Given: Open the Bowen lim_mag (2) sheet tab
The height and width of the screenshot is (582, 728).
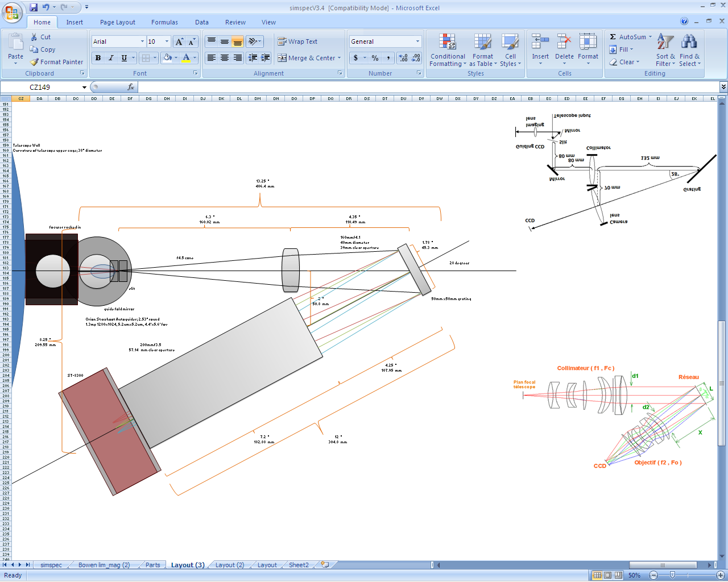Looking at the screenshot, I should point(104,564).
